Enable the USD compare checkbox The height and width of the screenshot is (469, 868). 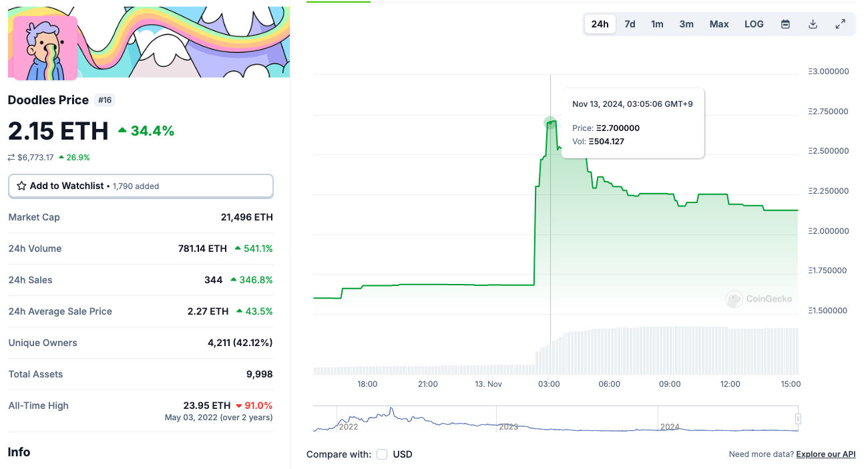click(382, 454)
